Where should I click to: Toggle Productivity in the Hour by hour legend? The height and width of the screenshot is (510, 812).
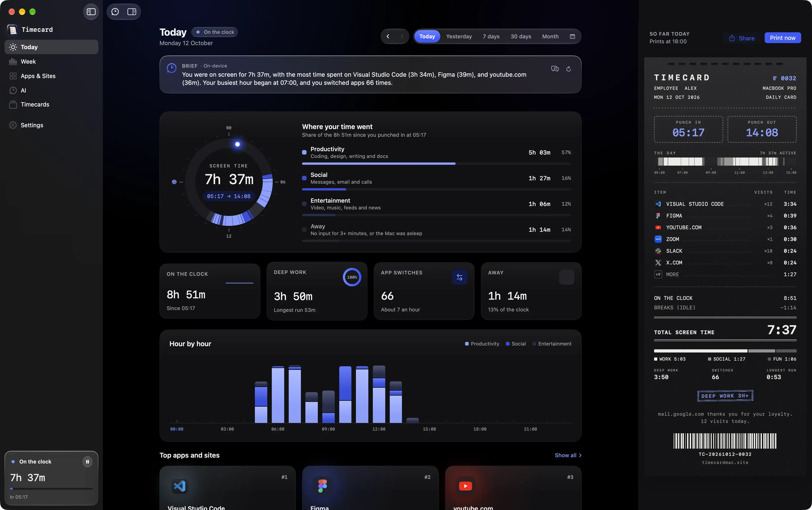click(482, 344)
